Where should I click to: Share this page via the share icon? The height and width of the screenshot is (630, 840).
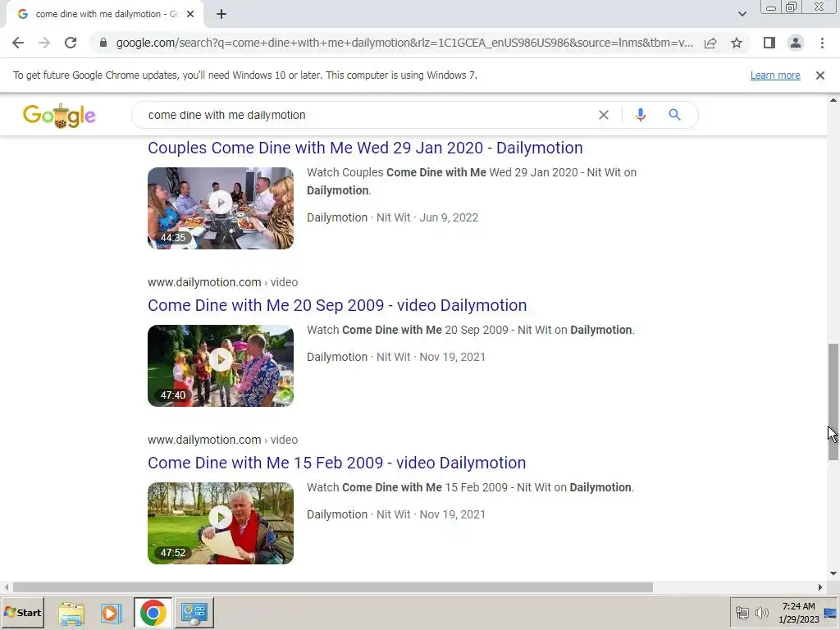pos(710,43)
